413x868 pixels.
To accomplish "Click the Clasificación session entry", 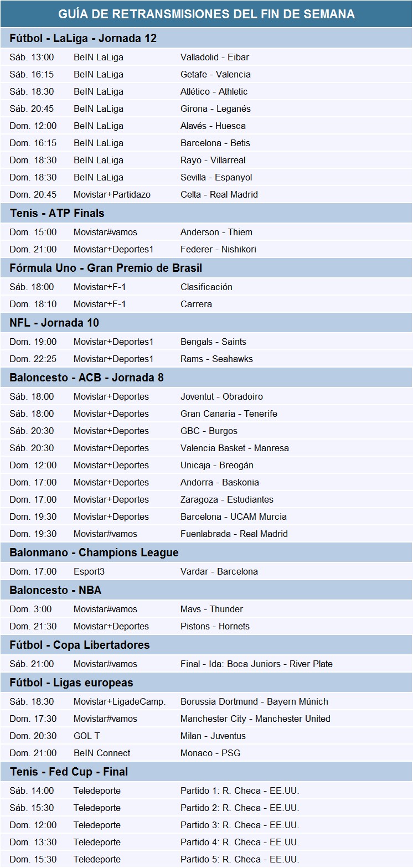I will [x=206, y=287].
